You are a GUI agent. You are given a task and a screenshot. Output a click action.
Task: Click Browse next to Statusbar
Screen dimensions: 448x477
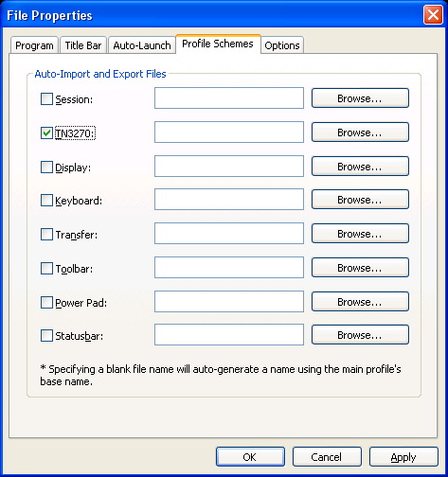coord(360,335)
